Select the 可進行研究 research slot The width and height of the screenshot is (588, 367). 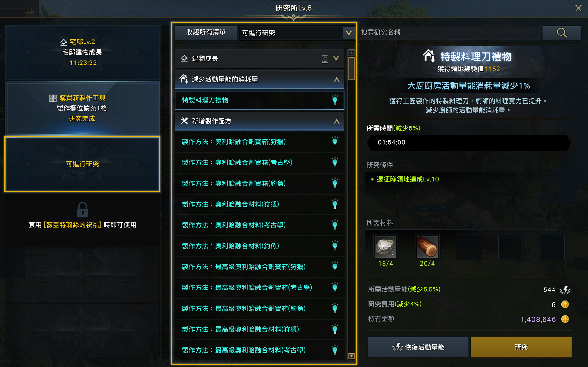click(x=82, y=164)
